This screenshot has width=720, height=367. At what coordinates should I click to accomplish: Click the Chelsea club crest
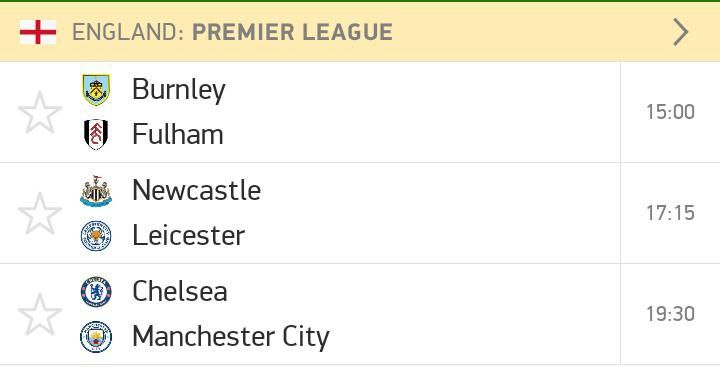point(96,292)
